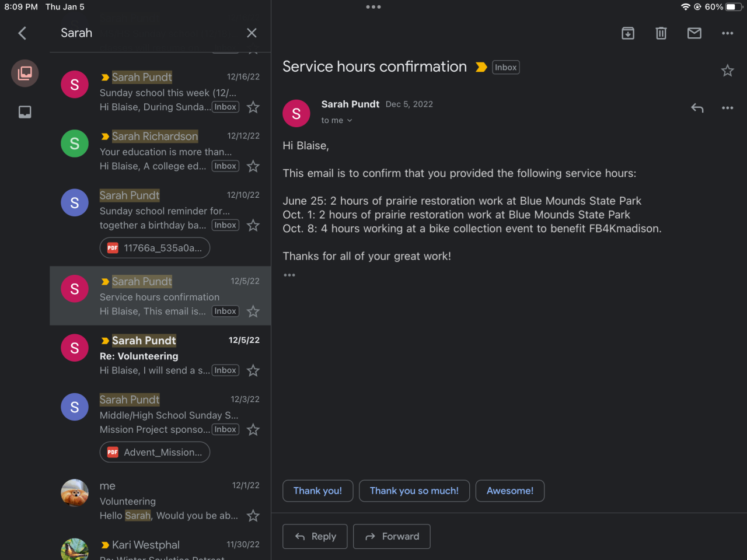Open the 'Sunday school this week' email

click(168, 93)
